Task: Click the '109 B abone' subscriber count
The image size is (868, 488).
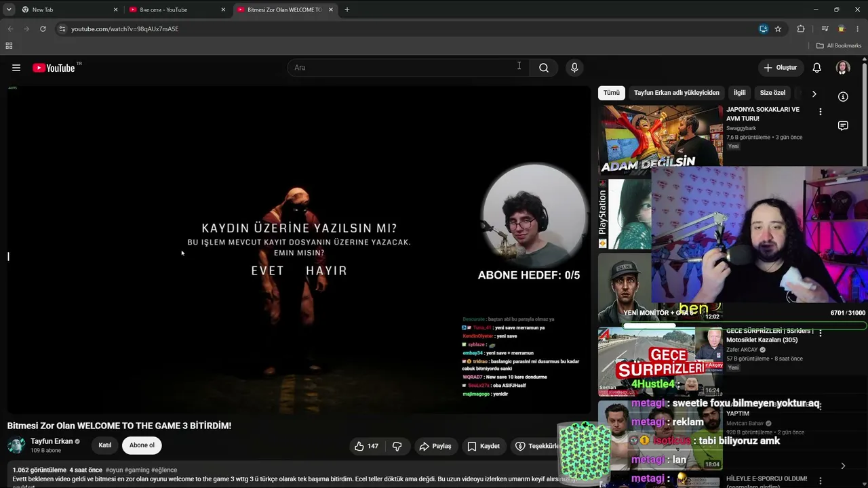Action: click(45, 450)
